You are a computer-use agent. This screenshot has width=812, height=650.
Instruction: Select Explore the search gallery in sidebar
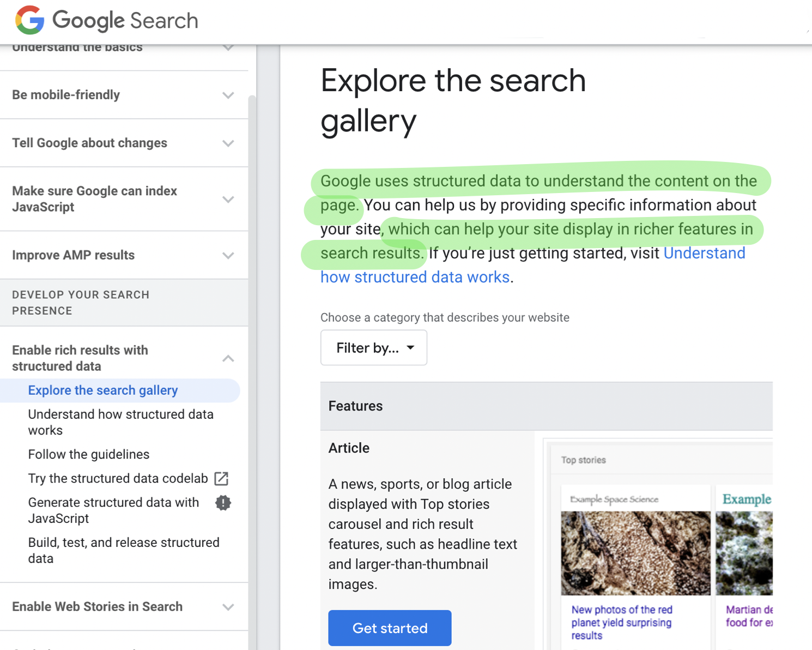103,390
